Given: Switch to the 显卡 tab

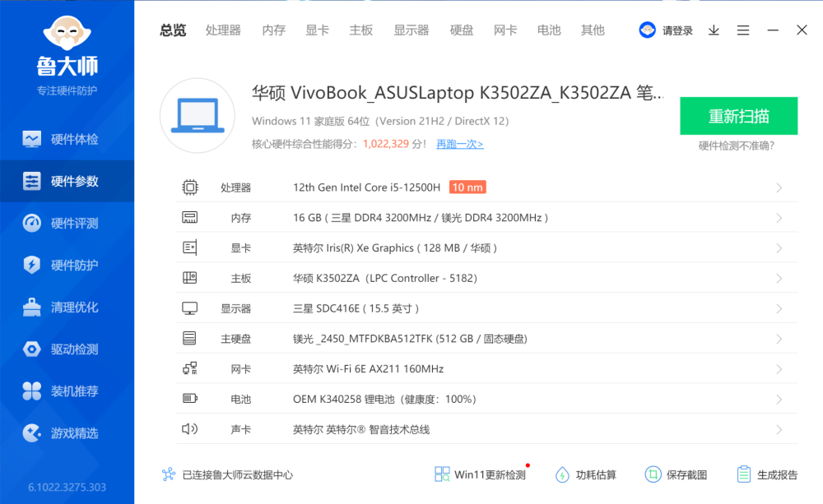Looking at the screenshot, I should [x=317, y=30].
